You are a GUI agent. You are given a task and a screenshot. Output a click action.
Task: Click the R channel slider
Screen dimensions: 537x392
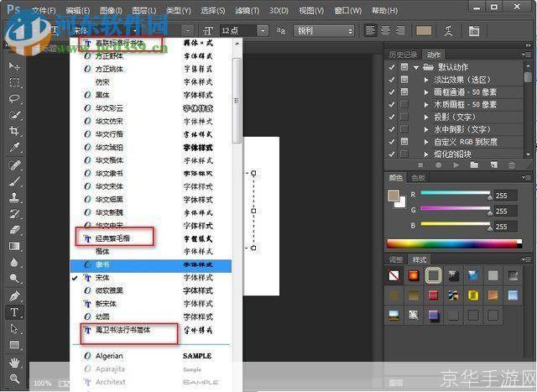[456, 193]
